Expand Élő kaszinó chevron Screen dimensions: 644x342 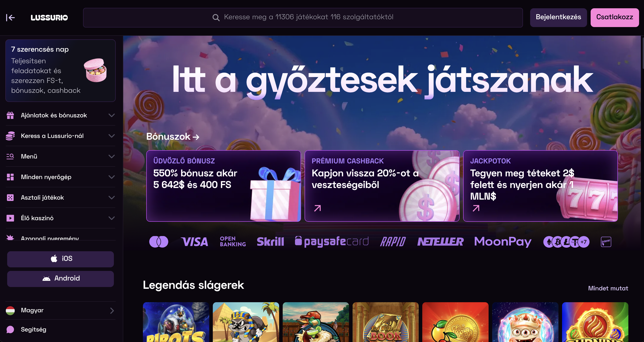point(111,218)
